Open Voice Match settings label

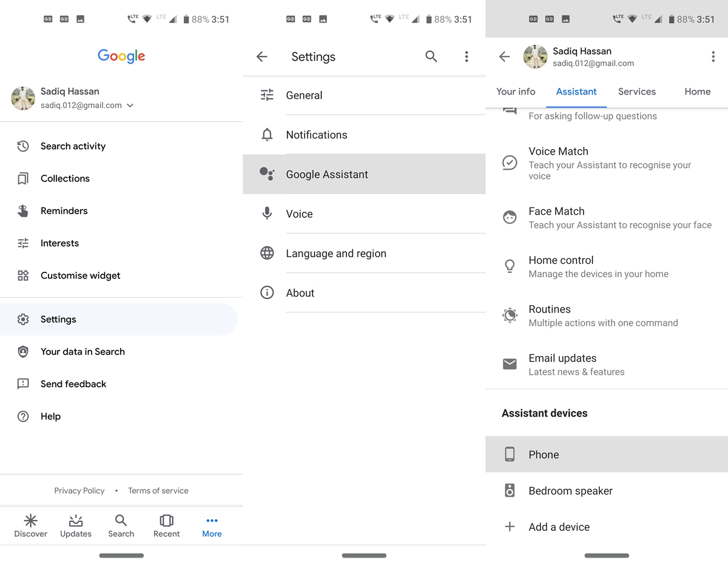558,151
